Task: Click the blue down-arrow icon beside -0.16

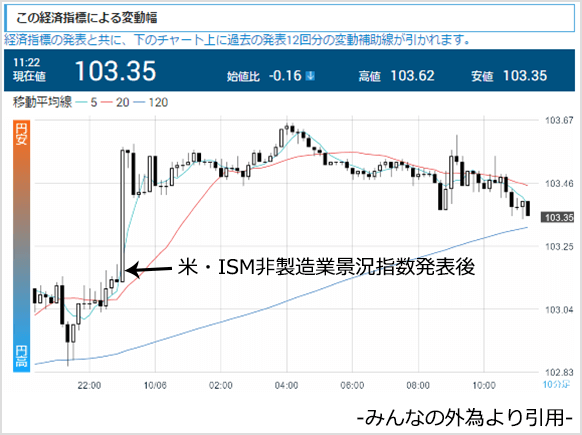Action: (310, 76)
